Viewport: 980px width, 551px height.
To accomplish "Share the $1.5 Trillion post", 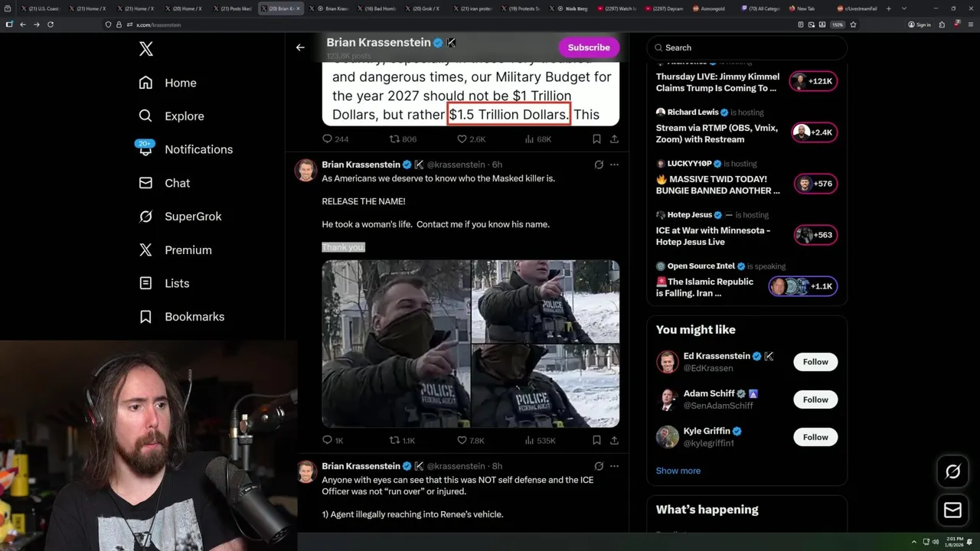I will click(x=614, y=139).
